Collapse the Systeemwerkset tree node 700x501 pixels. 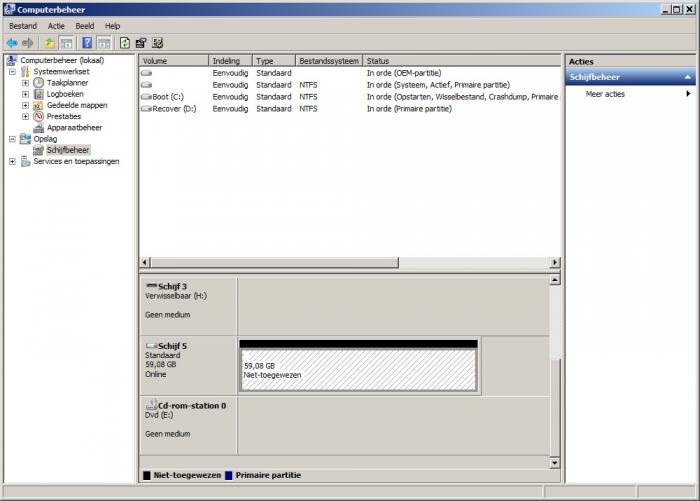click(12, 72)
